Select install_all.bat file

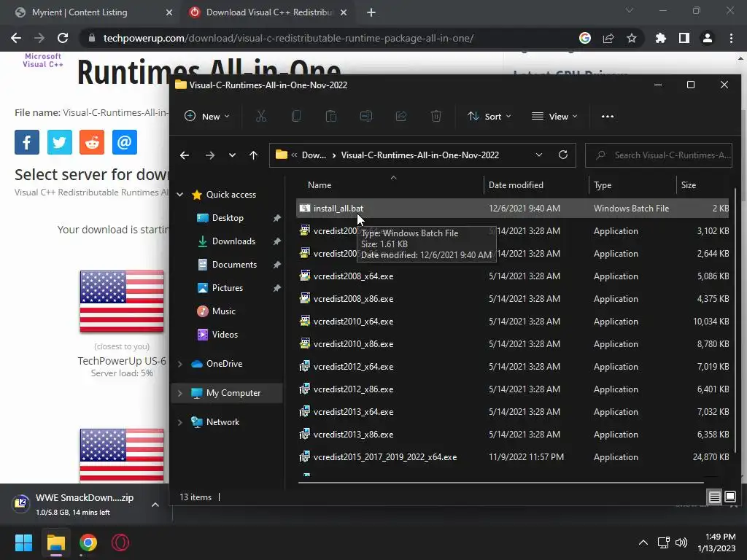(512, 208)
